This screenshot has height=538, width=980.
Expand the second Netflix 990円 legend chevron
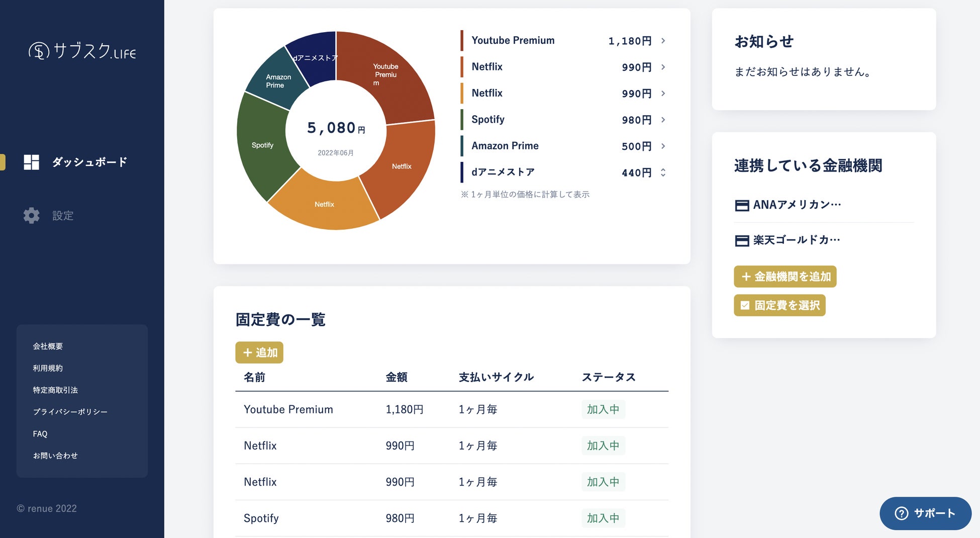click(663, 94)
